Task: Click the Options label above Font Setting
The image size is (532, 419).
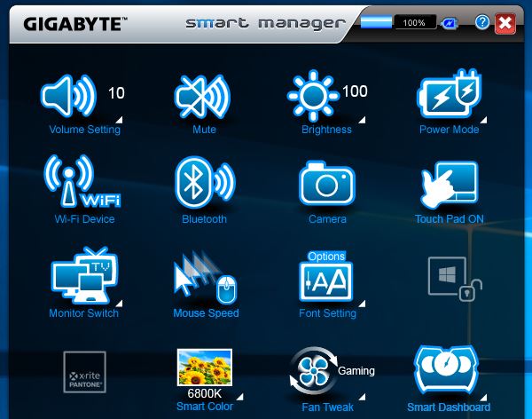Action: click(x=326, y=257)
